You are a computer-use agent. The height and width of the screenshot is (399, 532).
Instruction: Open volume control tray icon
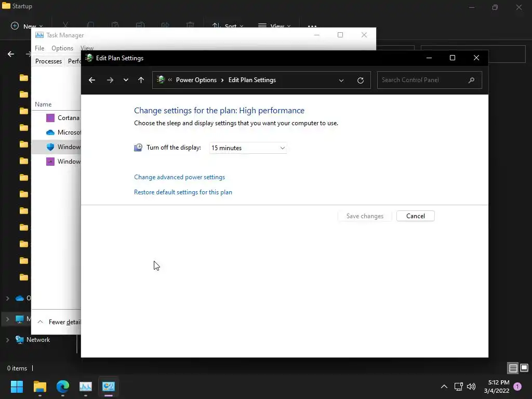(x=471, y=387)
